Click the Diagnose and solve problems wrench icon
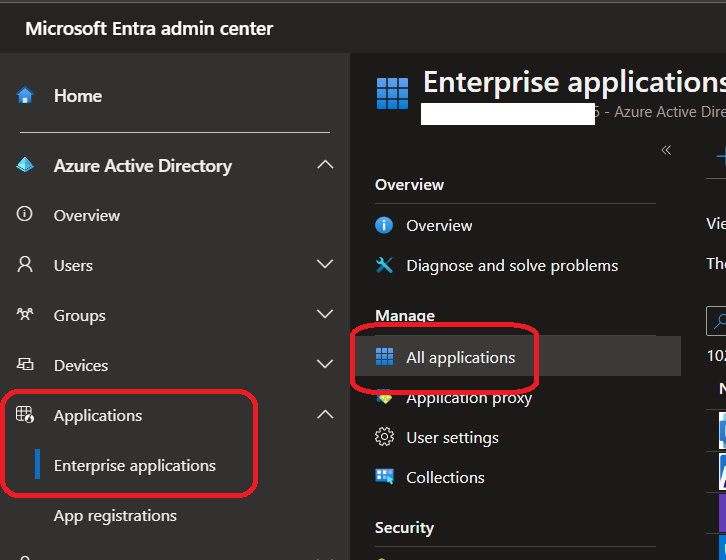The height and width of the screenshot is (560, 726). [384, 265]
